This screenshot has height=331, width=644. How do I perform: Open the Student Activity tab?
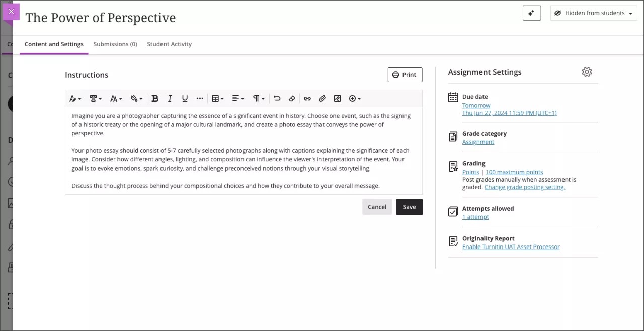[x=169, y=44]
